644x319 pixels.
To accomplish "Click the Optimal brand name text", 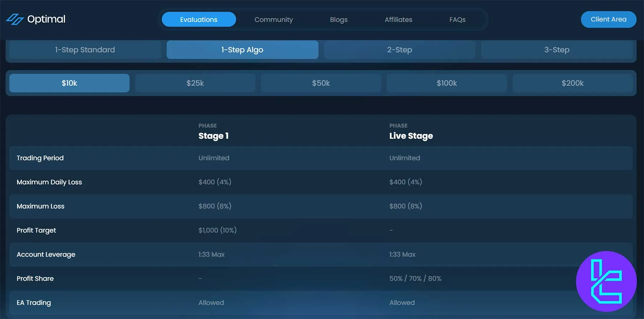I will [x=46, y=19].
